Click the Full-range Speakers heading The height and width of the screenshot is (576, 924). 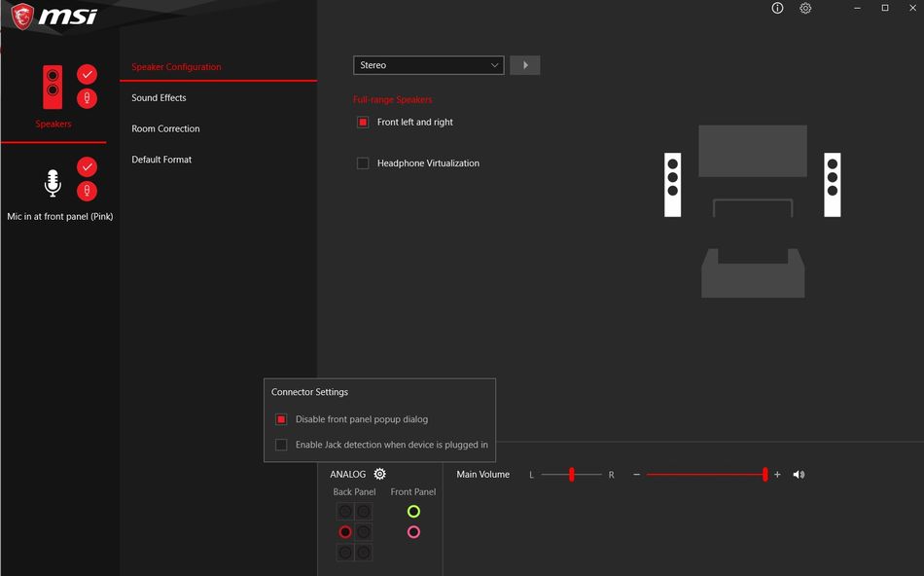coord(393,99)
